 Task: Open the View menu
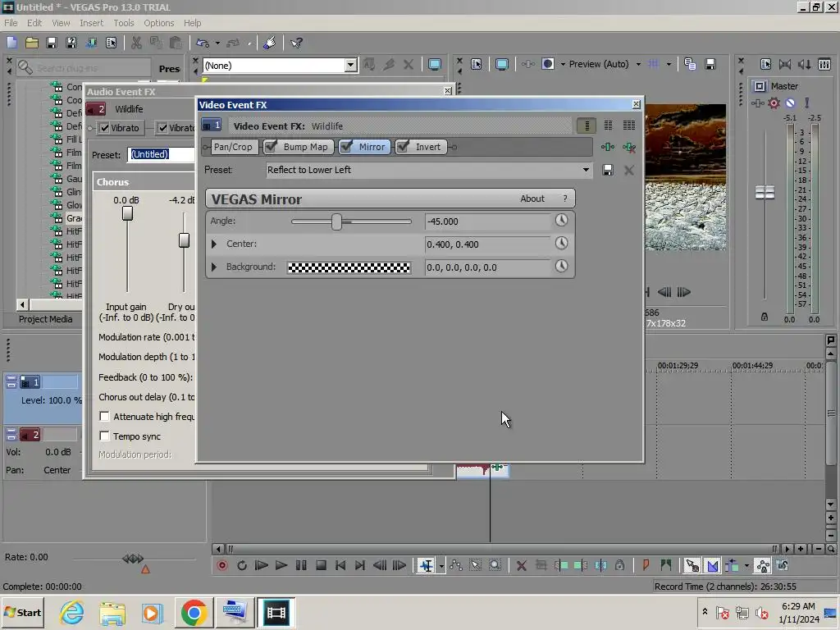pyautogui.click(x=61, y=23)
